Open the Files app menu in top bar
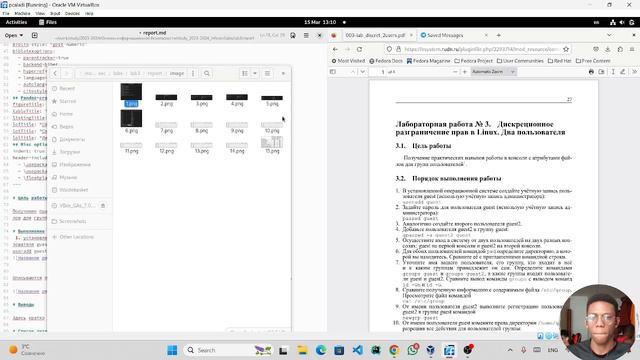This screenshot has height=360, width=640. 48,22
